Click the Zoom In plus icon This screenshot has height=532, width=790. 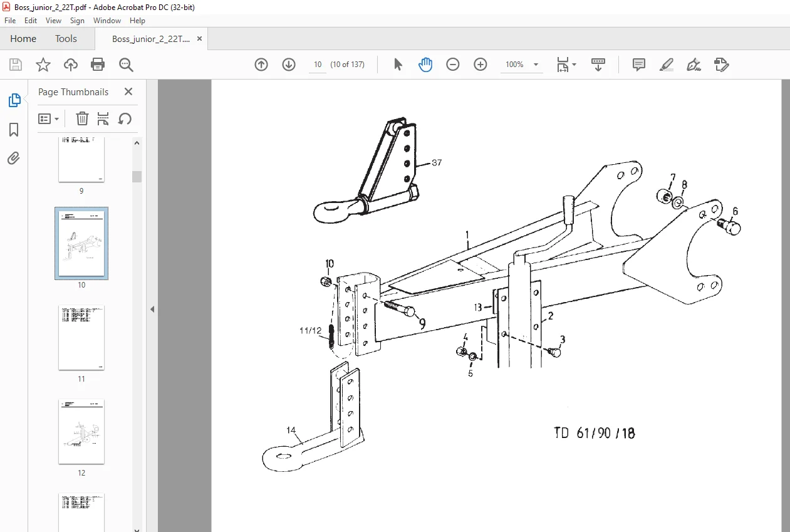coord(481,65)
